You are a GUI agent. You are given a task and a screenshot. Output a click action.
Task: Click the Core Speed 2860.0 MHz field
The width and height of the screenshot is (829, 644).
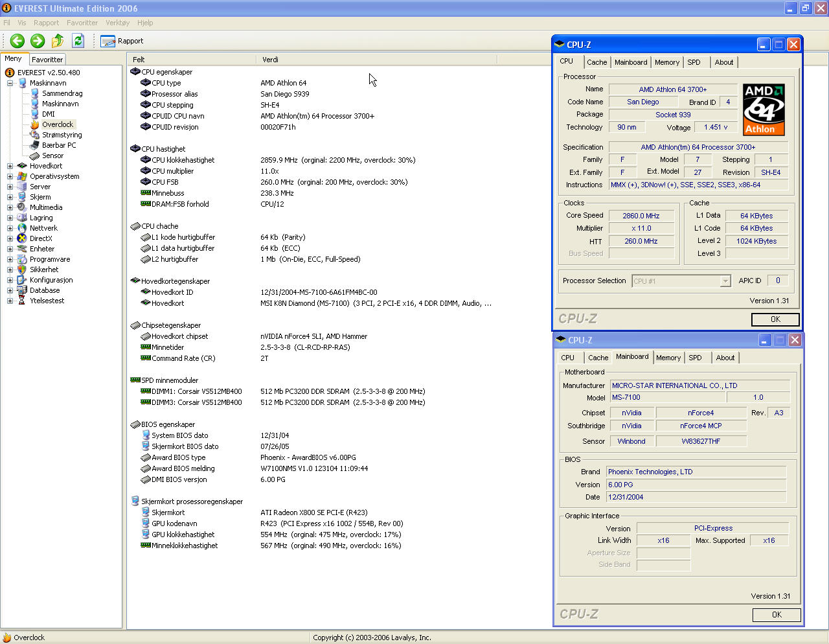click(641, 216)
